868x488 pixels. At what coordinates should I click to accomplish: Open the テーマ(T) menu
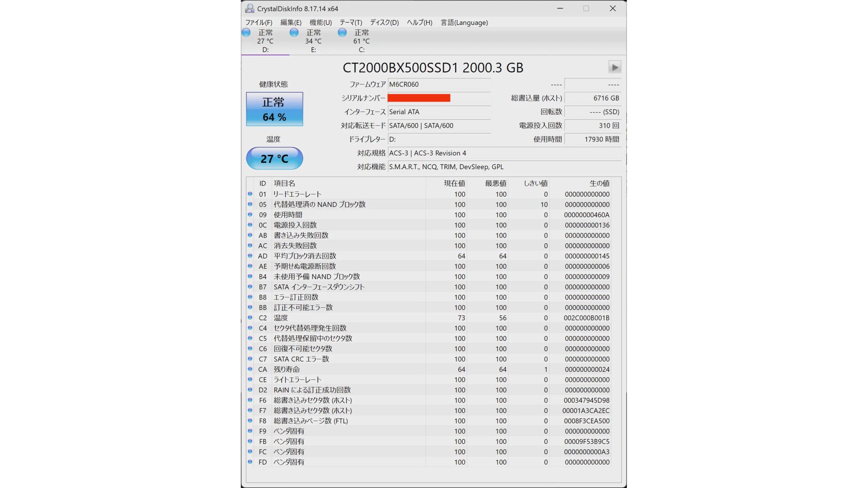[351, 22]
